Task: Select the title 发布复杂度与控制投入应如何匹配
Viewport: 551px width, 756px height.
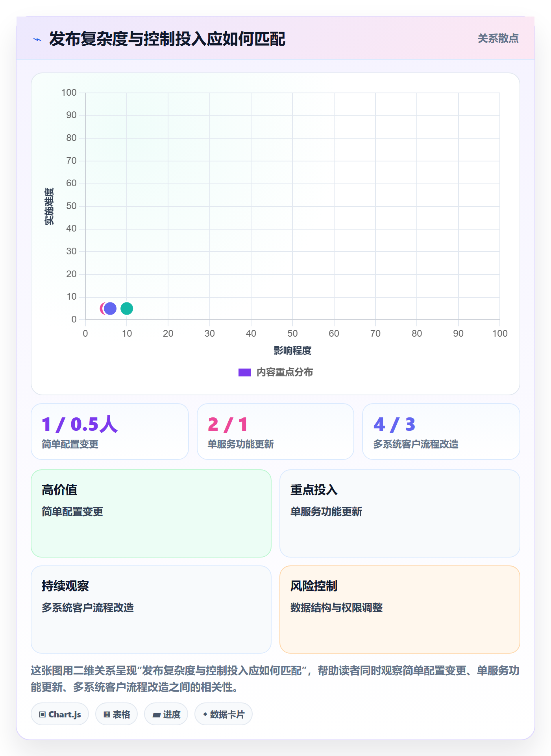Action: point(167,39)
